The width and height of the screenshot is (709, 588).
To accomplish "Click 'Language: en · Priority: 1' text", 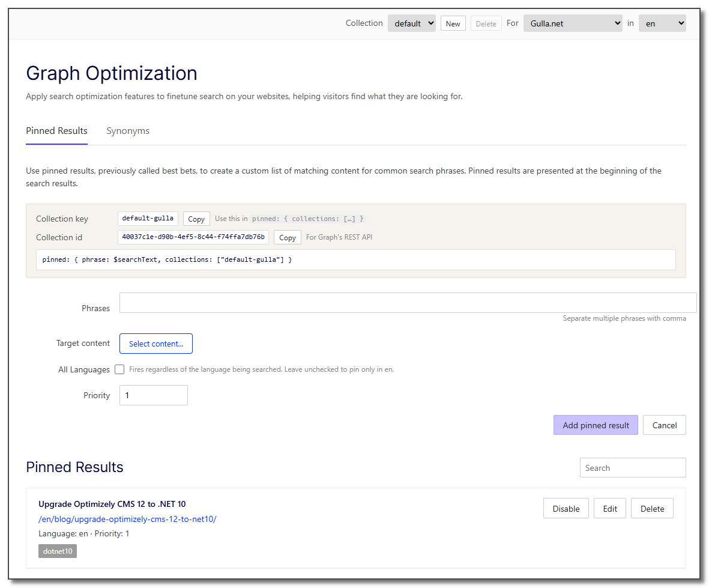I will [x=83, y=534].
